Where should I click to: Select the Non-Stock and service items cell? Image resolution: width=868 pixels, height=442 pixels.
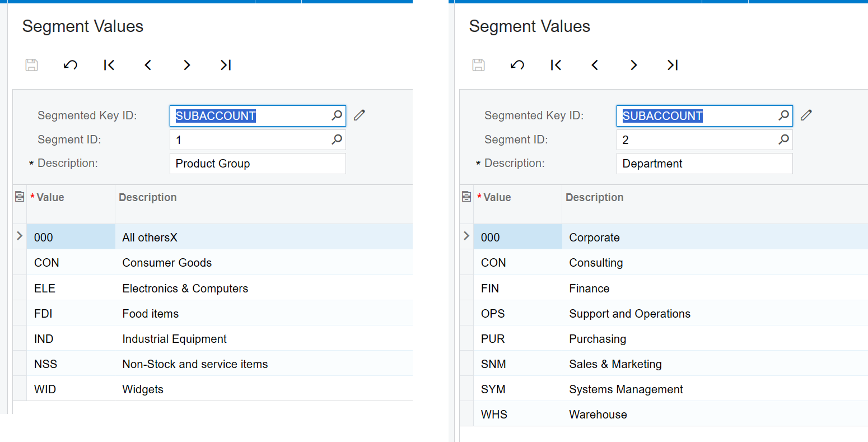pyautogui.click(x=264, y=364)
